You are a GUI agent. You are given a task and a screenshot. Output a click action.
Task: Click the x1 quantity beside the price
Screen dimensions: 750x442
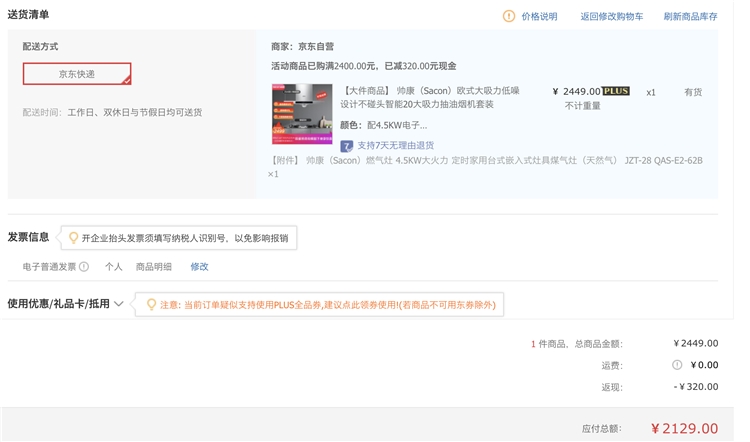click(x=651, y=92)
